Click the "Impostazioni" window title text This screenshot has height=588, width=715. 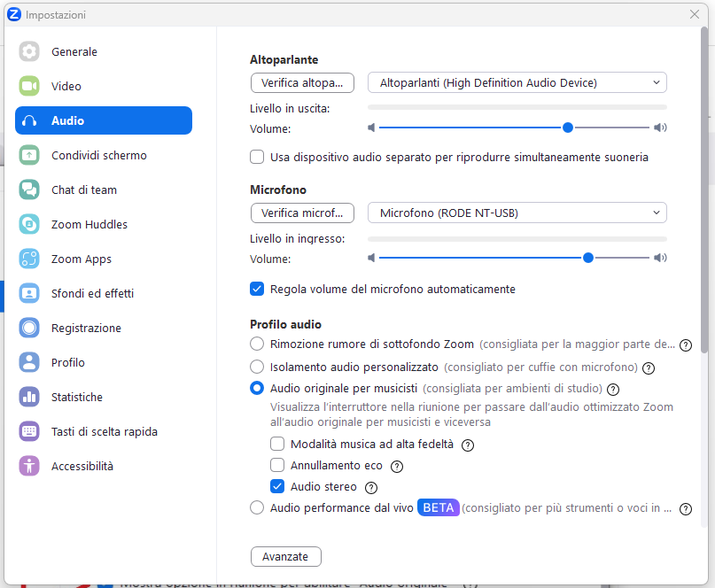point(56,15)
